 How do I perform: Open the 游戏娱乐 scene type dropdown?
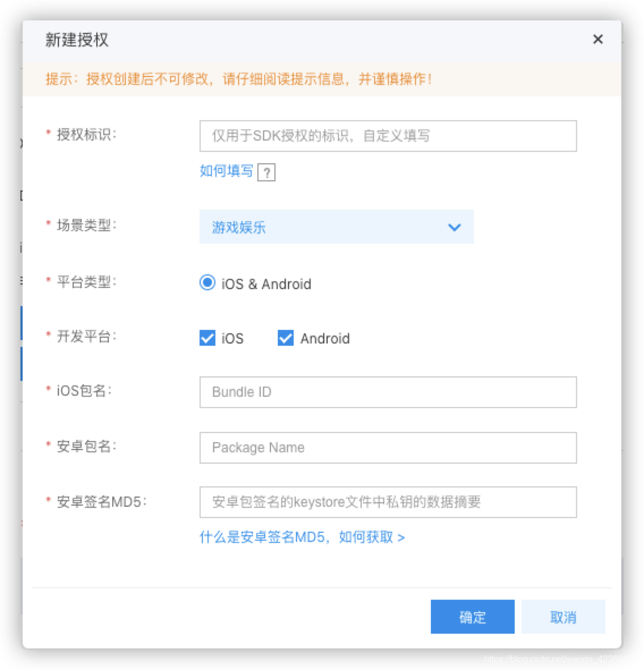click(336, 227)
